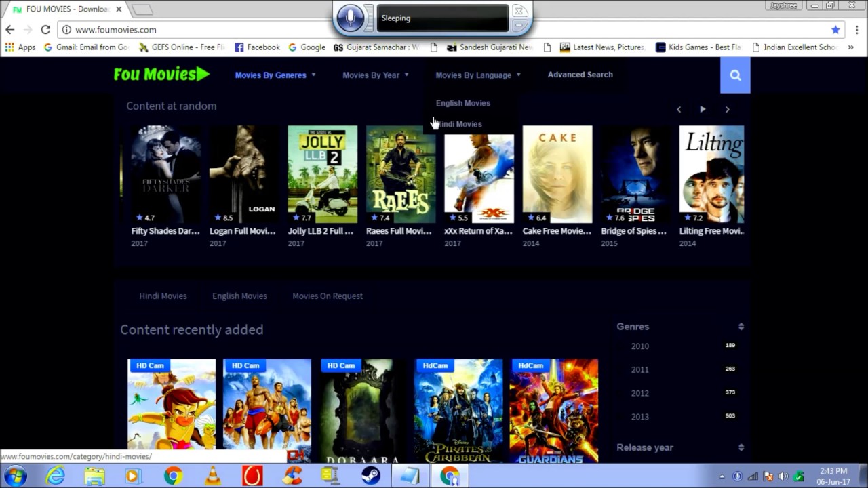
Task: Open Steam from the taskbar
Action: 370,476
